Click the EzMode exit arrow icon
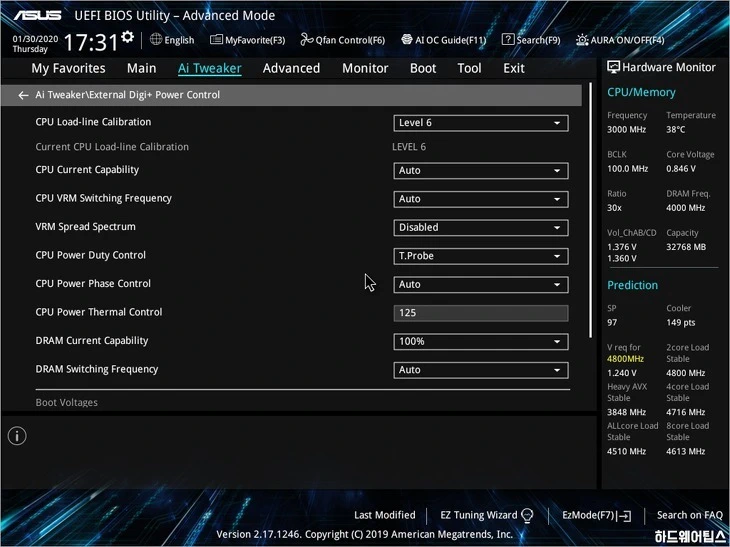 tap(624, 516)
